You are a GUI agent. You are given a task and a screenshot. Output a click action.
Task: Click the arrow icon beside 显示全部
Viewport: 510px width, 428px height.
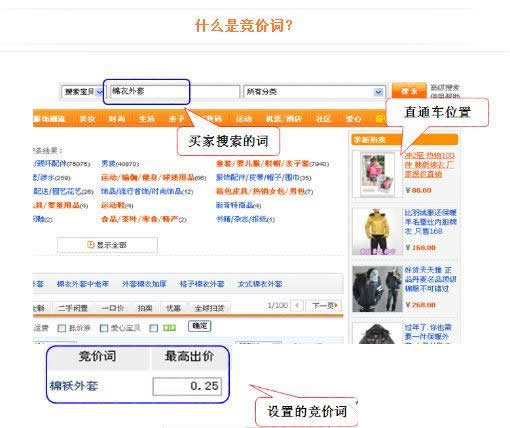[x=90, y=245]
